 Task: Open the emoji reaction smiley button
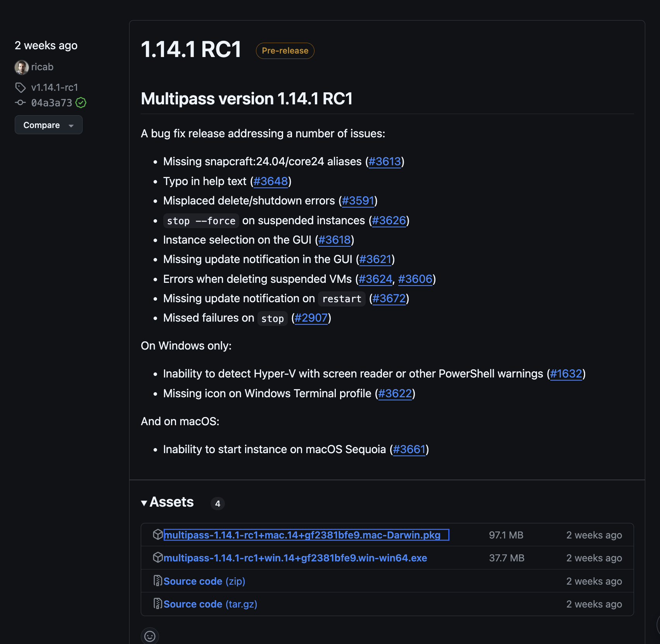[x=150, y=636]
